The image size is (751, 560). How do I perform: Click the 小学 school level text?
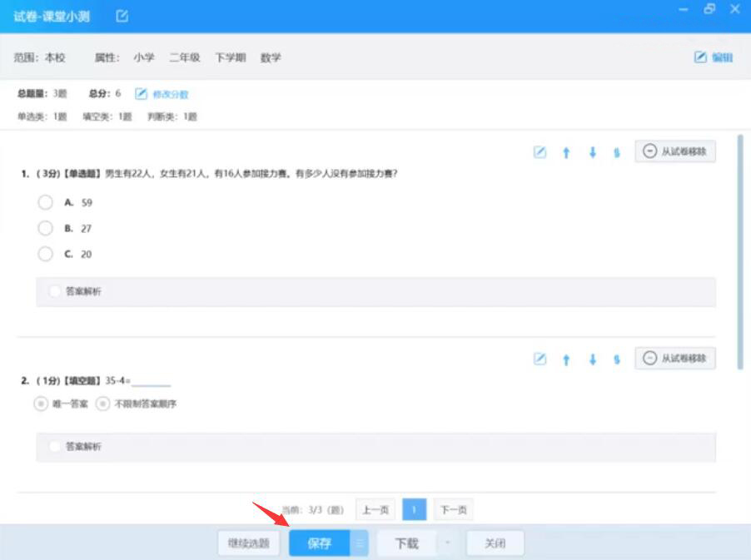click(144, 57)
